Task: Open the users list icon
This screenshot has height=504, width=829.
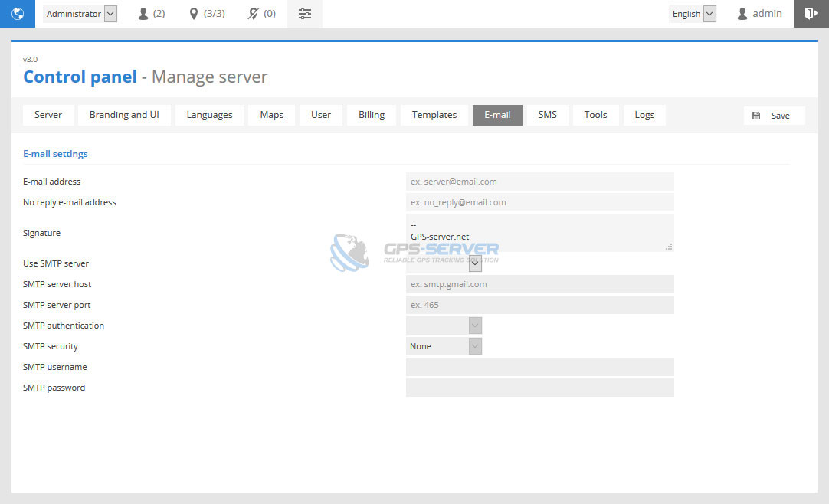Action: [x=143, y=14]
